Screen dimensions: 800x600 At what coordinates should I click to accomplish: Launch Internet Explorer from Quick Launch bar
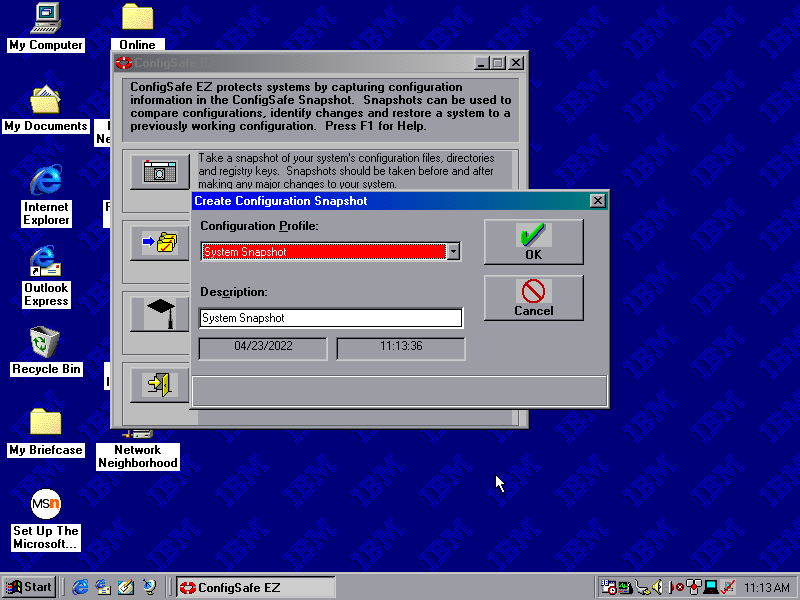pyautogui.click(x=80, y=587)
